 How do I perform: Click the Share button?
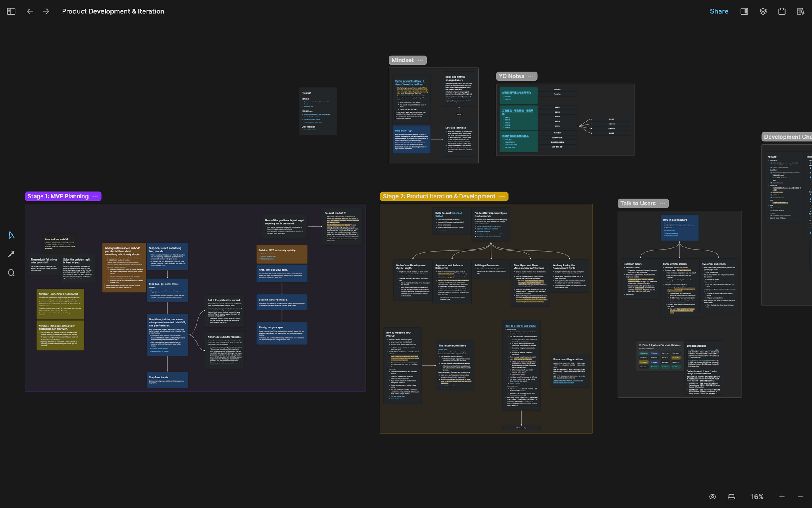click(719, 11)
